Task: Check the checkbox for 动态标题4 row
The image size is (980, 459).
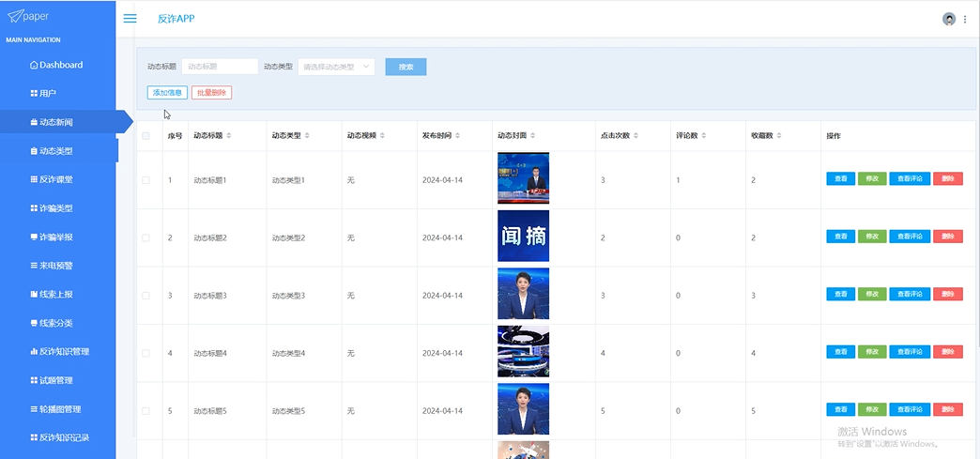Action: (145, 353)
